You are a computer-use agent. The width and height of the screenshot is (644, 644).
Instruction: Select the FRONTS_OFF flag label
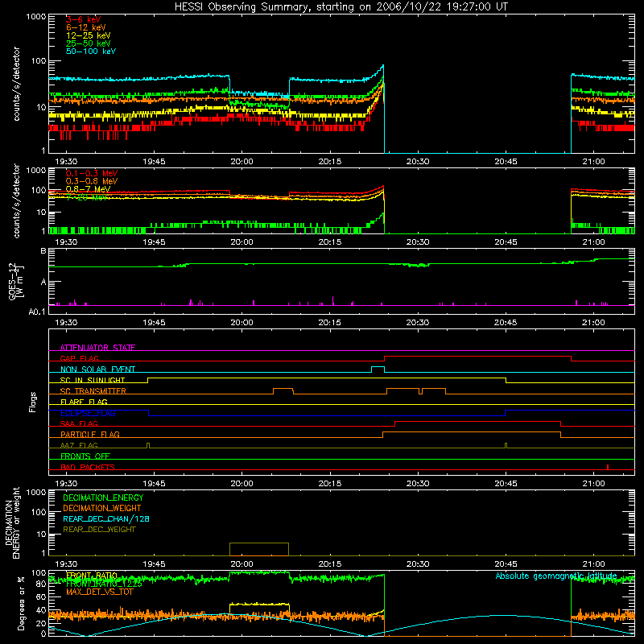click(x=85, y=456)
